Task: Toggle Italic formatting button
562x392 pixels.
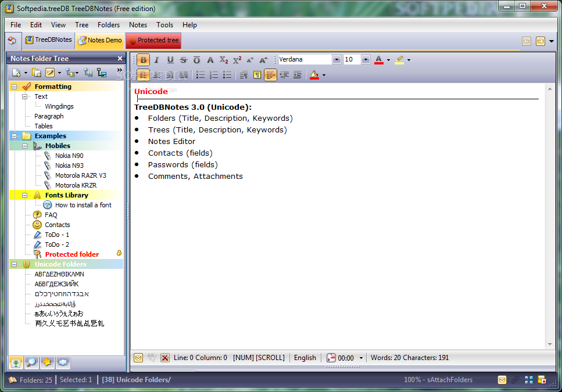Action: tap(157, 60)
